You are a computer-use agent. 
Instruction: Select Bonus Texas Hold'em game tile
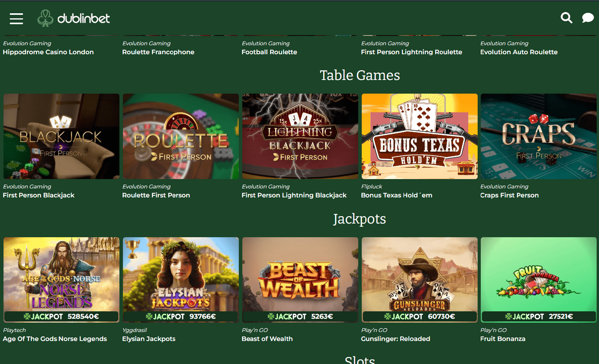tap(419, 136)
